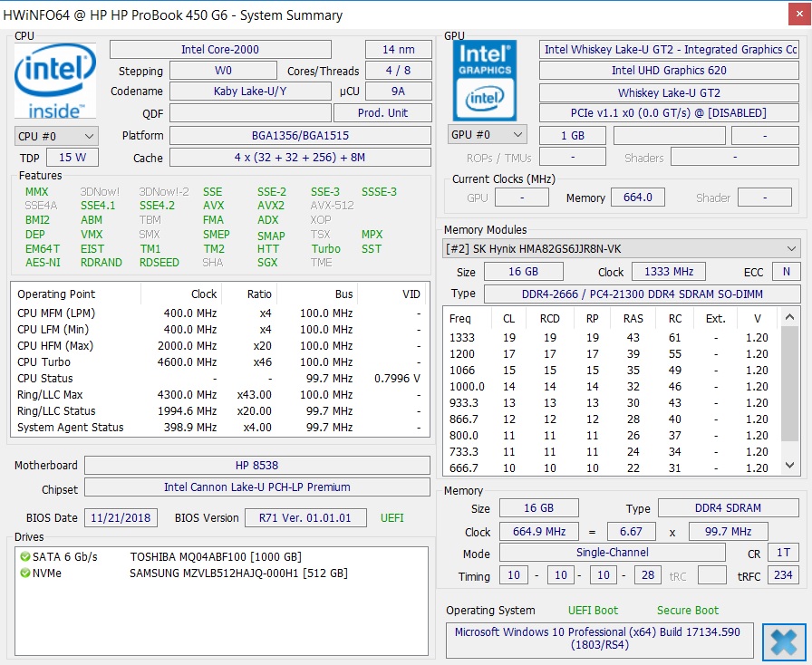Click the ECC N field
Screen dimensions: 812x665
786,272
